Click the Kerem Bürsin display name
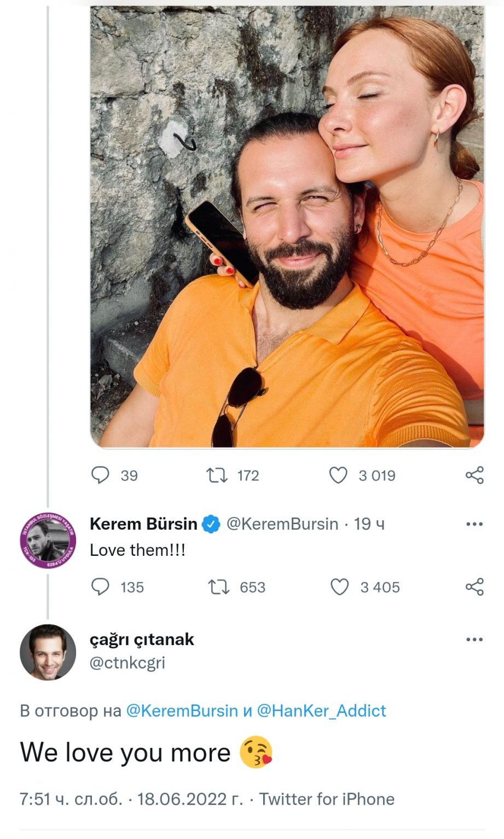 click(143, 524)
